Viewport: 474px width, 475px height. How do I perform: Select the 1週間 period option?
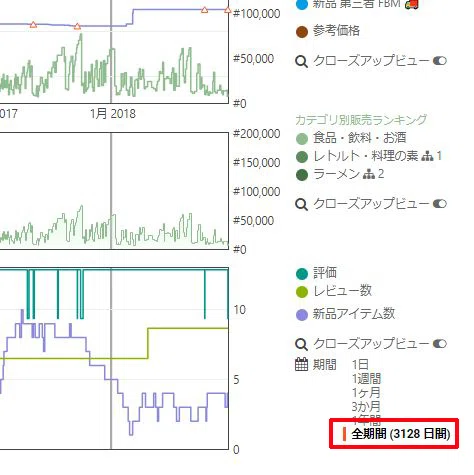366,379
